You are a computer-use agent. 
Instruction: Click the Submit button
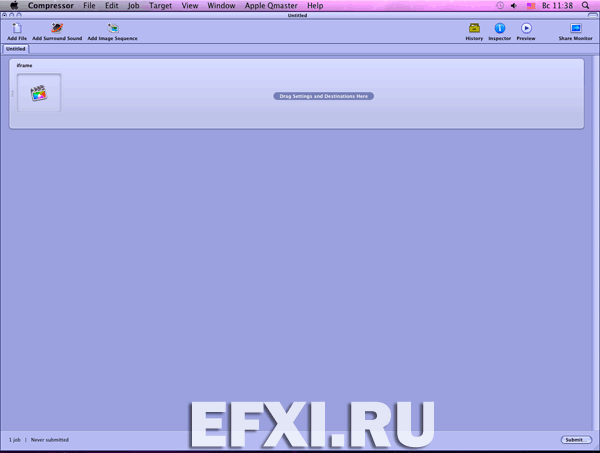(576, 440)
